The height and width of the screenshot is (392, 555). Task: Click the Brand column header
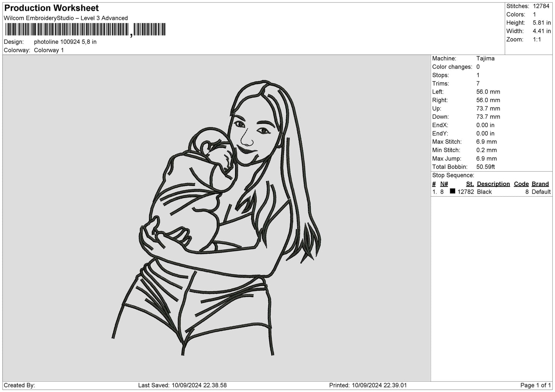tap(540, 184)
